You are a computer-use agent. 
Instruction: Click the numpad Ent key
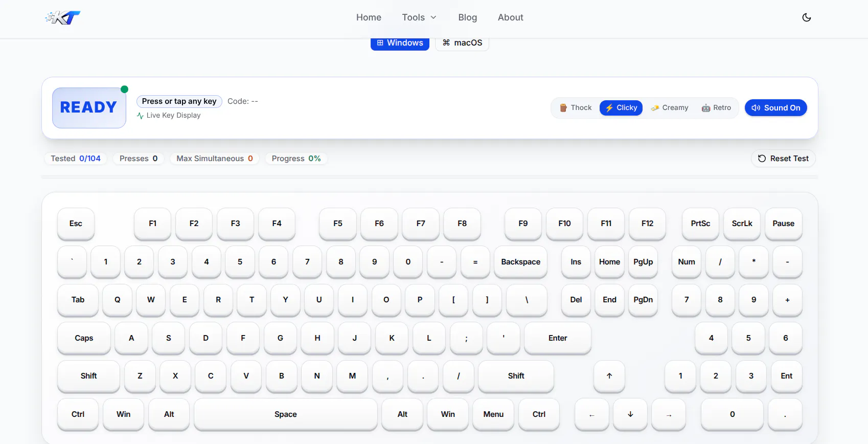tap(786, 376)
